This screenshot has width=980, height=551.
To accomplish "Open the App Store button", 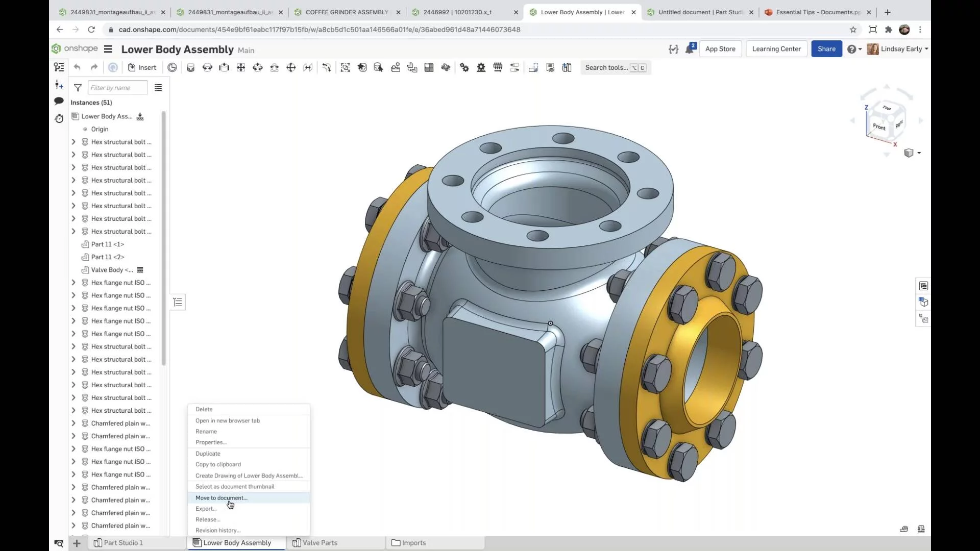I will [x=720, y=49].
